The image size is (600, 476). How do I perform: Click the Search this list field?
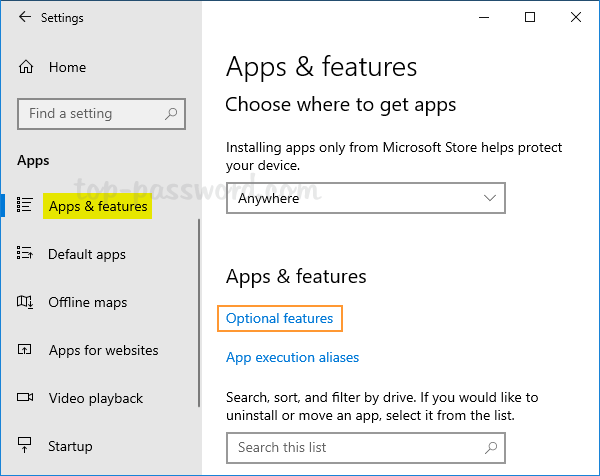coord(366,447)
